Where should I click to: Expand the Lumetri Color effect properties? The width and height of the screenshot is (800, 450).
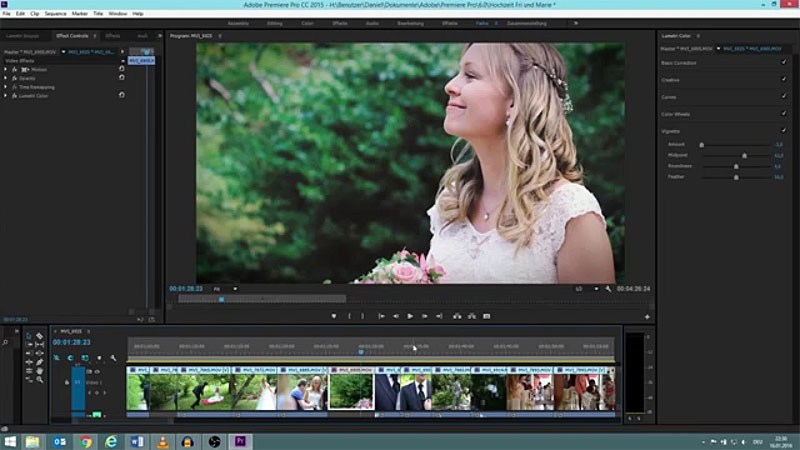click(6, 95)
